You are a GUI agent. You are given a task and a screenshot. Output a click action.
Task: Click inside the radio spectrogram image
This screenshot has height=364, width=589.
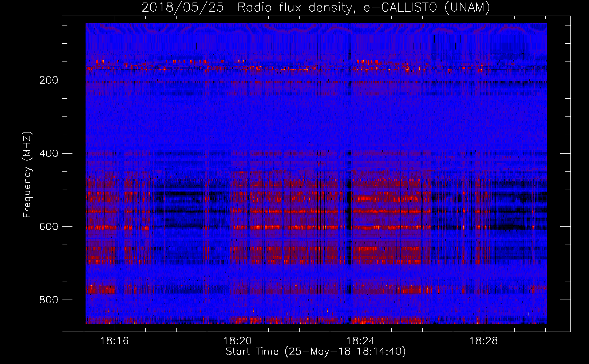pos(316,174)
